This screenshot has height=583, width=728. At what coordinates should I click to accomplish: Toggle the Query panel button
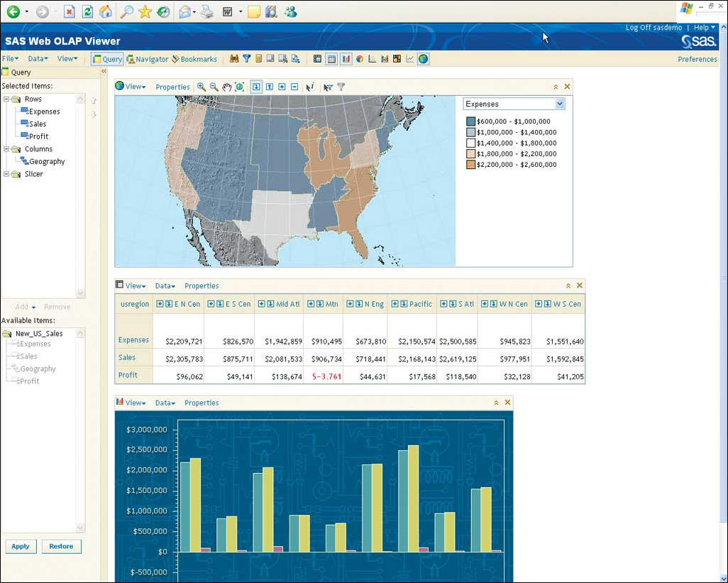(108, 59)
